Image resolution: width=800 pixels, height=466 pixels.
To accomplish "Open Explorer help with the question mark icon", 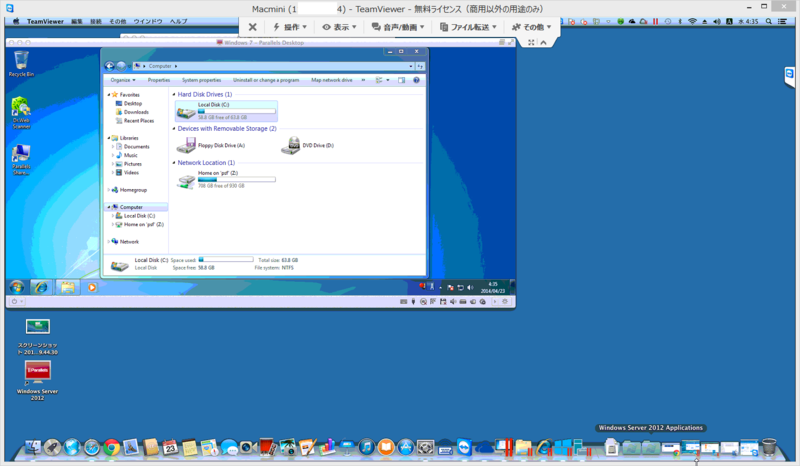I will click(416, 80).
